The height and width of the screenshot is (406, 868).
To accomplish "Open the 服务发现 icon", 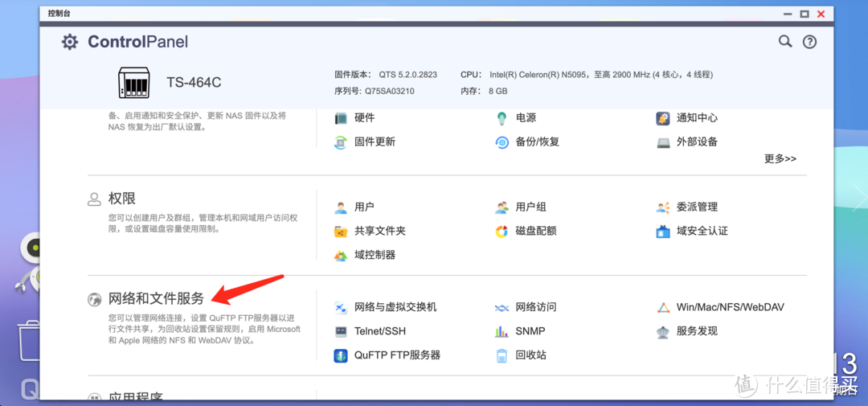I will pyautogui.click(x=662, y=332).
